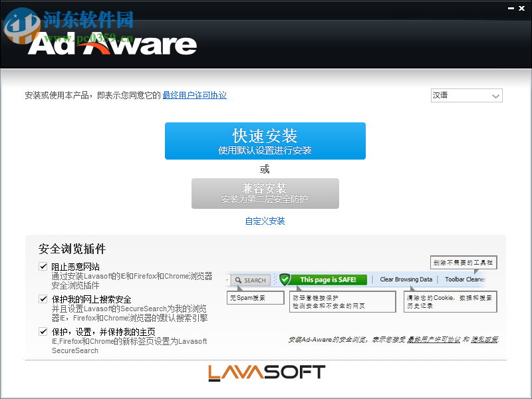Open the 汉语 language dropdown
532x399 pixels.
[466, 95]
